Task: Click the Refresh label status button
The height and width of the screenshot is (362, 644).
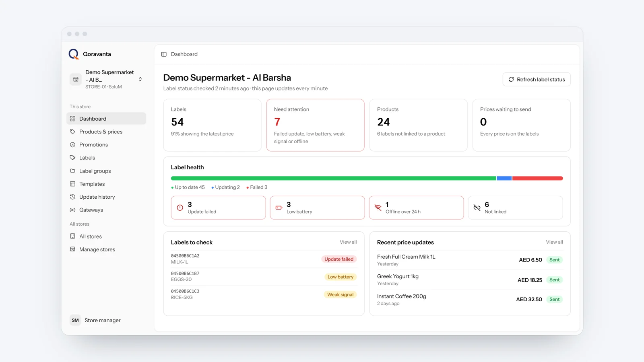Action: (537, 79)
